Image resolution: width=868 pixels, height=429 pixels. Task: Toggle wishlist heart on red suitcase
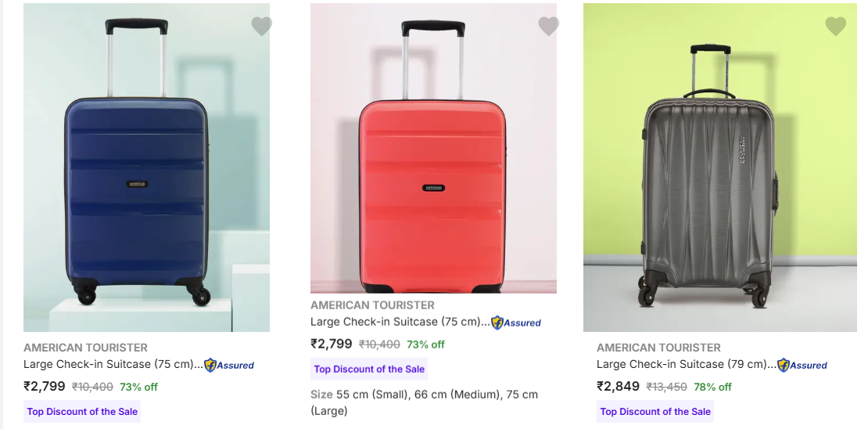point(548,27)
